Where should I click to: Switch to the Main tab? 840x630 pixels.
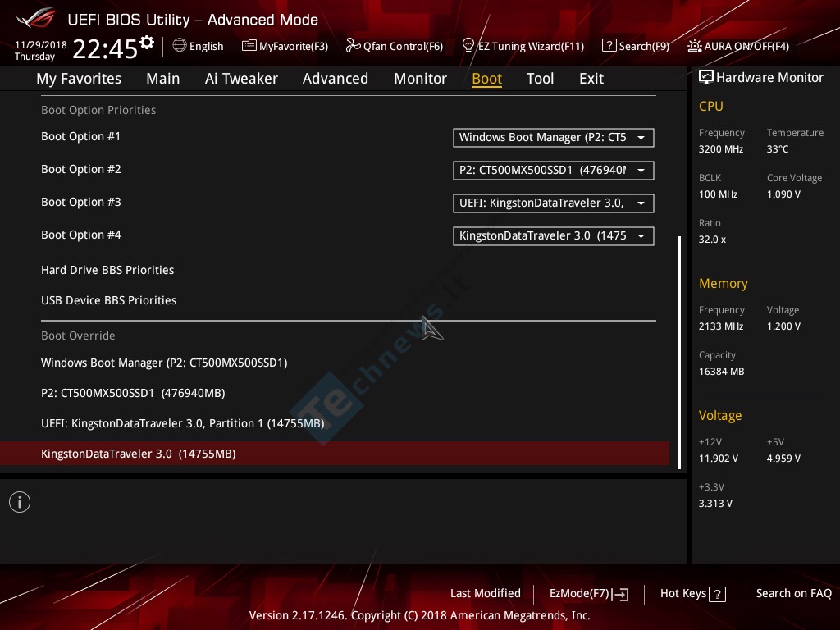pyautogui.click(x=163, y=79)
